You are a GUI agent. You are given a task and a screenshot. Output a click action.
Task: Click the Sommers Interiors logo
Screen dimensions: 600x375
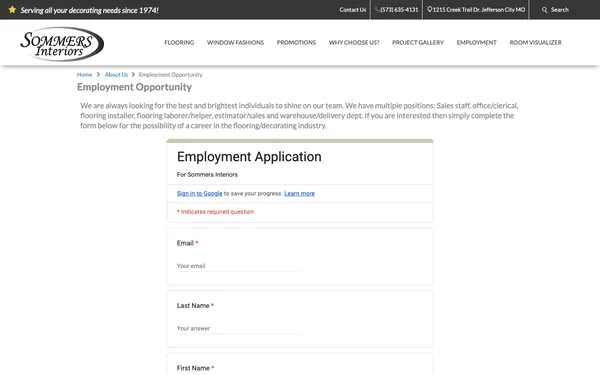[62, 44]
